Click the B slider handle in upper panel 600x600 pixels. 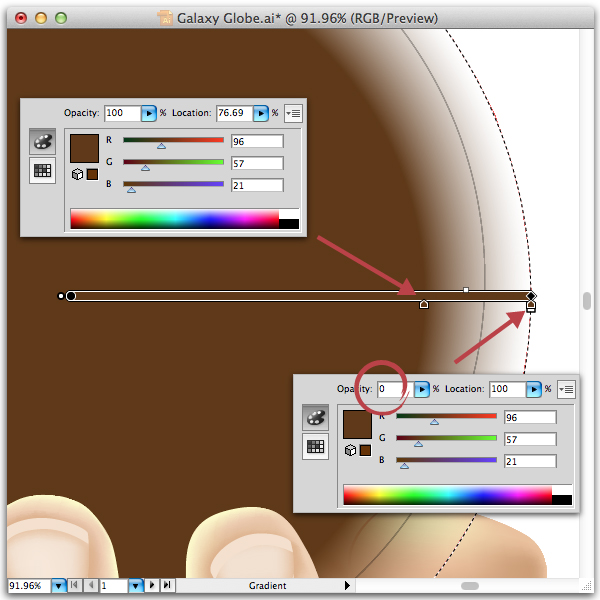point(131,190)
